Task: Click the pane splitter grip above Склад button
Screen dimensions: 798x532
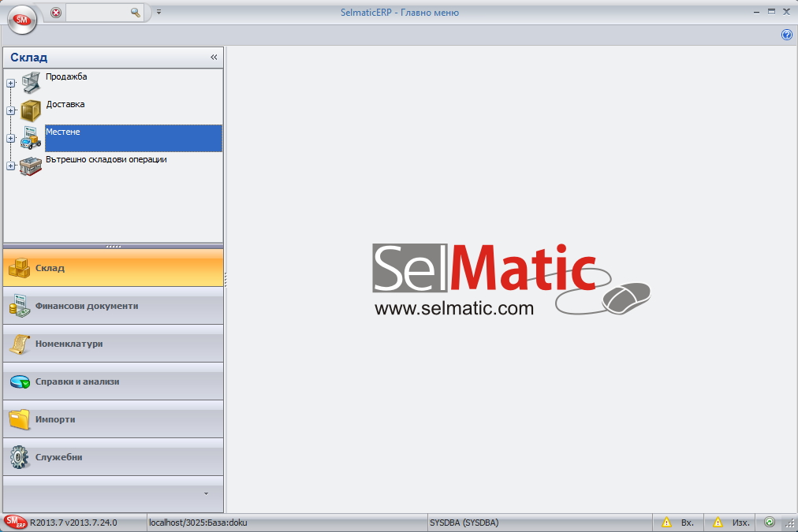Action: tap(113, 246)
